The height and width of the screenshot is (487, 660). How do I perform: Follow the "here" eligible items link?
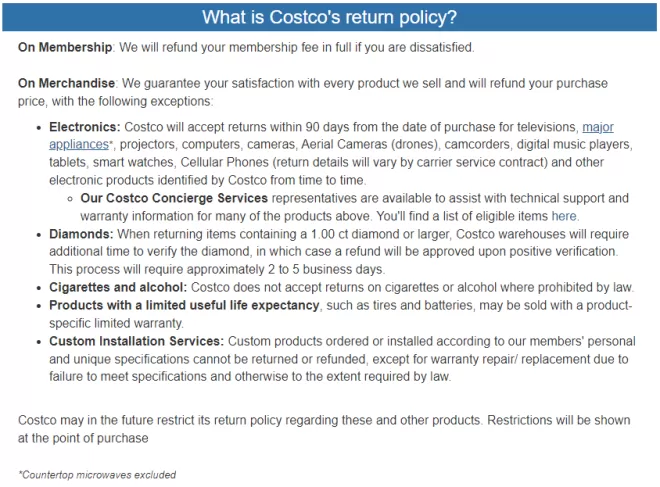tap(564, 216)
